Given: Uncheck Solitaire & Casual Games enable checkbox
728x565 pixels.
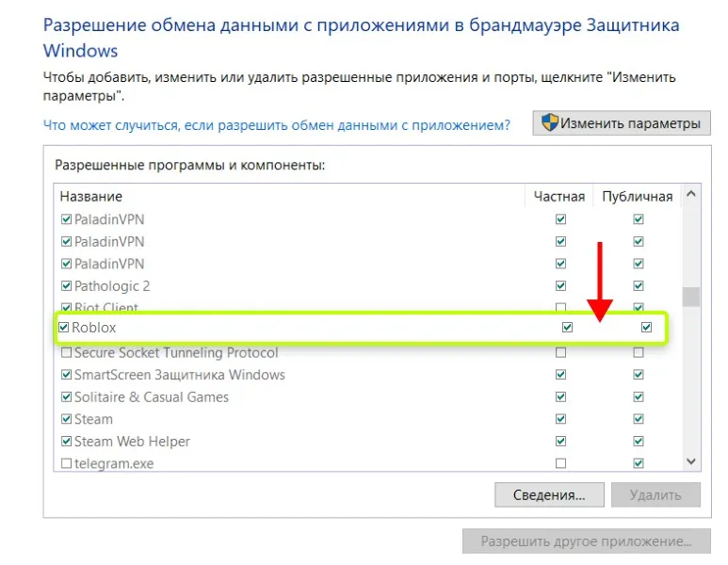Looking at the screenshot, I should tap(66, 397).
